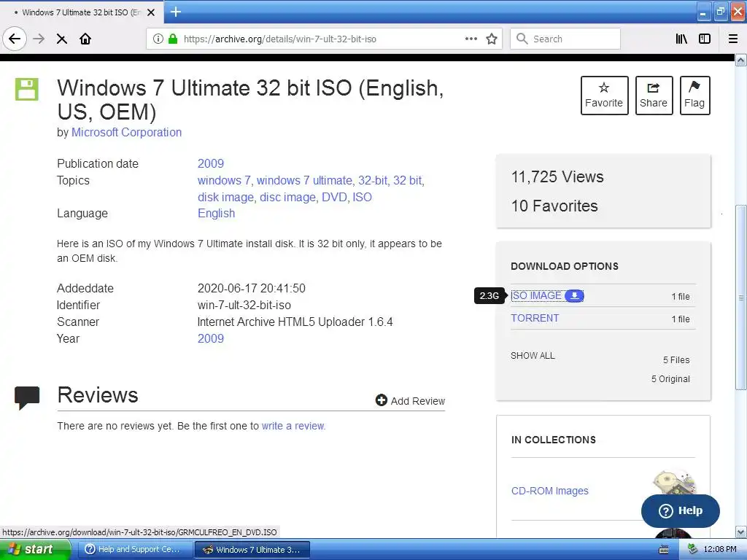Select the Windows 7 Ultimate taskbar button
This screenshot has height=560, width=747.
click(252, 550)
